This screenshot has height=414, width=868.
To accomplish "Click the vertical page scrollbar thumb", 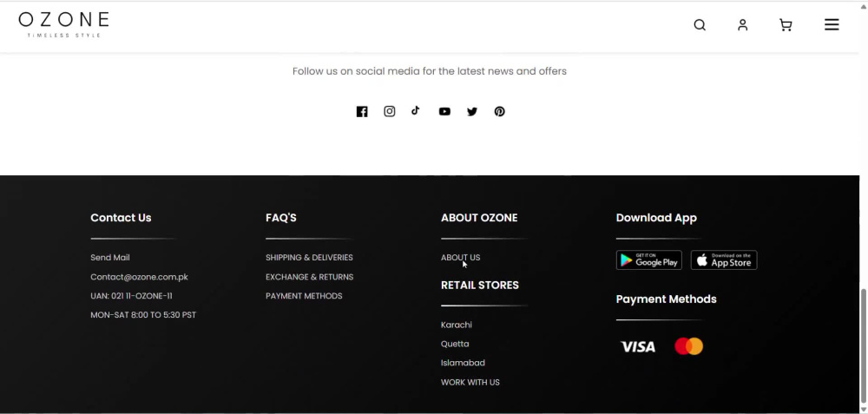I will click(x=864, y=345).
